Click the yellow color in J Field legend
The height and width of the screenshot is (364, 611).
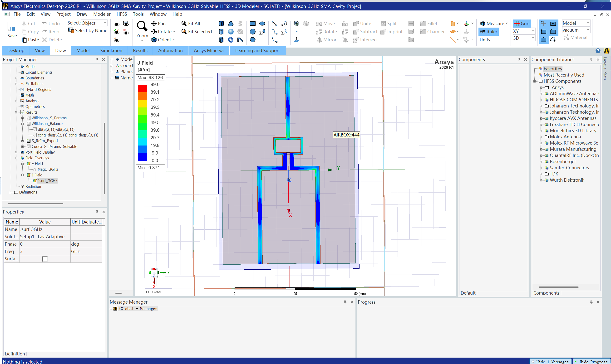coord(142,103)
